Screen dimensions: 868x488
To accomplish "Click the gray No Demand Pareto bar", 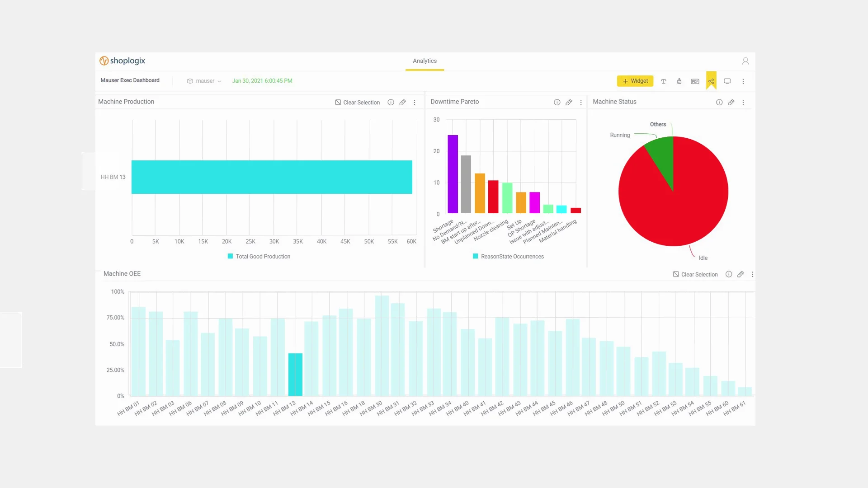I will [466, 184].
